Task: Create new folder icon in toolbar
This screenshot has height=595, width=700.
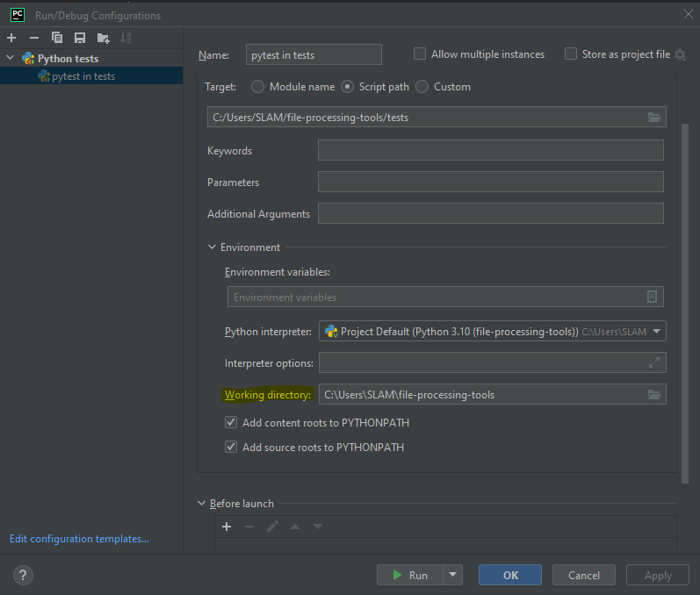Action: (103, 38)
